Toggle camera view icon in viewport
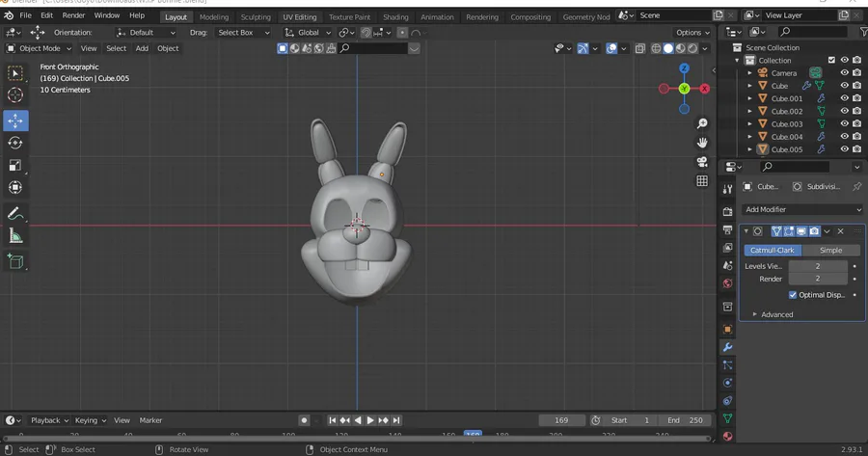 [x=702, y=161]
